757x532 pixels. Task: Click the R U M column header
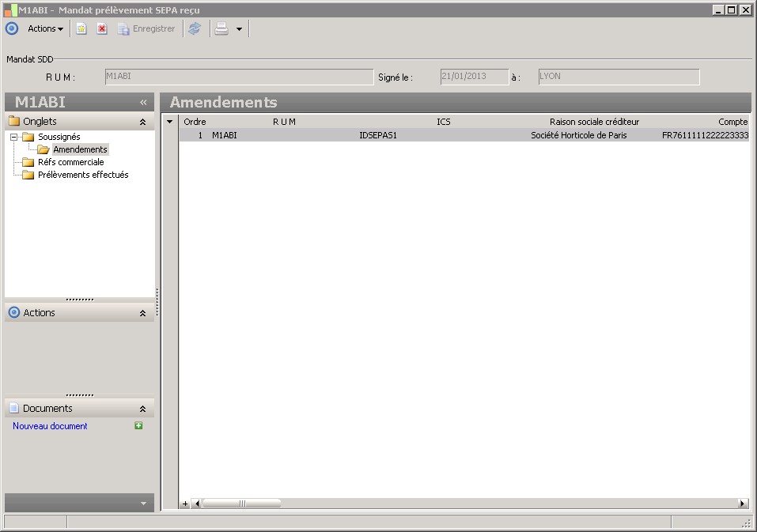pos(284,122)
